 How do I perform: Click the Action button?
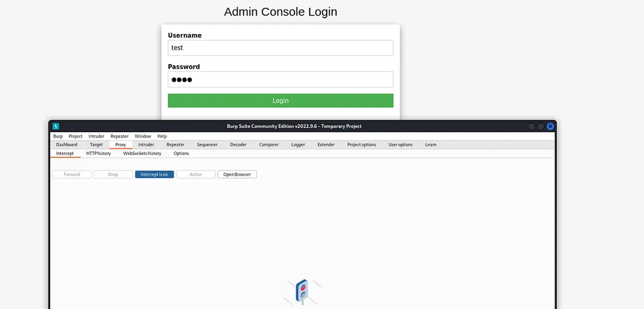click(196, 174)
